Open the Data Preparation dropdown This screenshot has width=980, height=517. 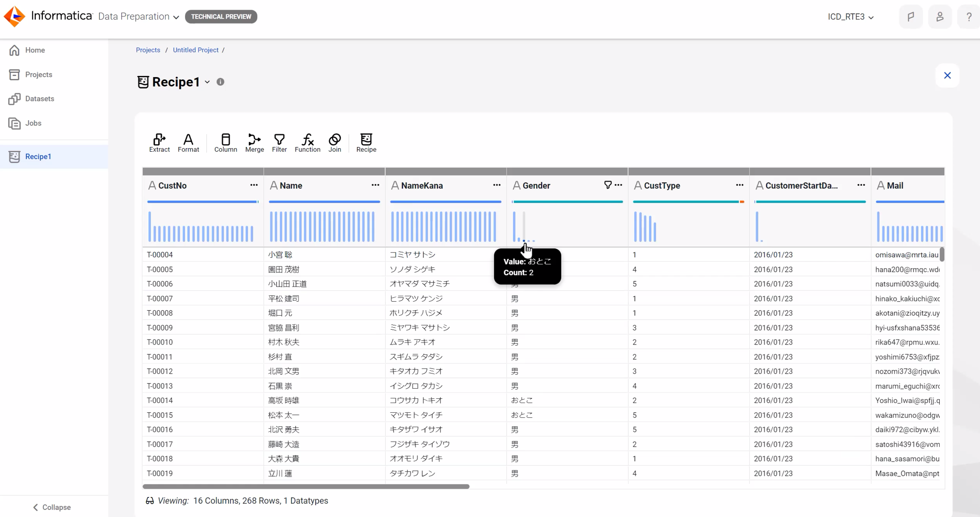(138, 17)
